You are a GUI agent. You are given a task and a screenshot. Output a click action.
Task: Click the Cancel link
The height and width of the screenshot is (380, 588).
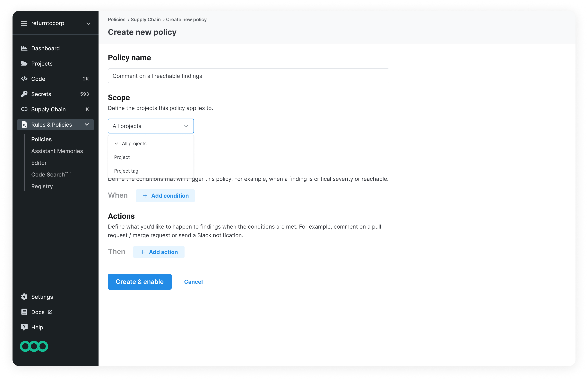click(193, 282)
